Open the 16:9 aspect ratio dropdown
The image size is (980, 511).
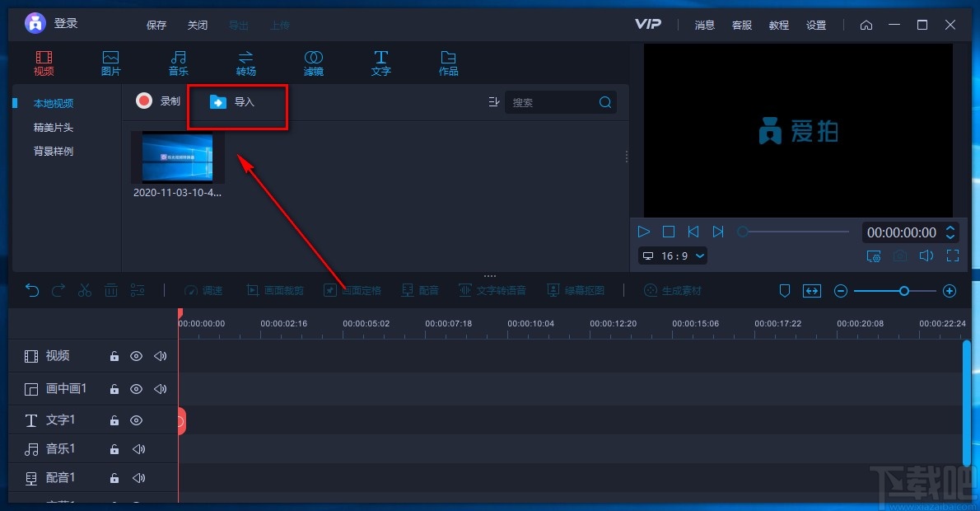673,255
